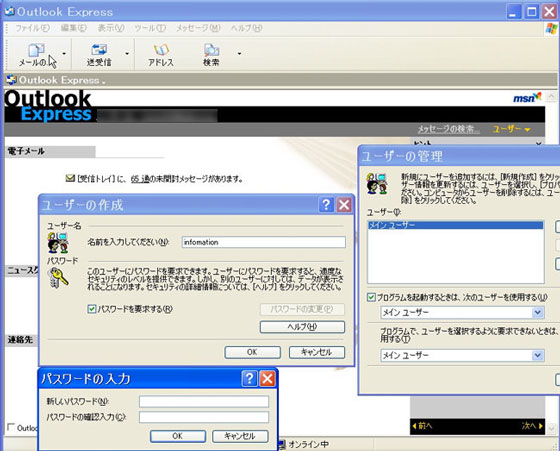Open the ファイル(F) menu
Image resolution: width=560 pixels, height=451 pixels.
(x=32, y=28)
